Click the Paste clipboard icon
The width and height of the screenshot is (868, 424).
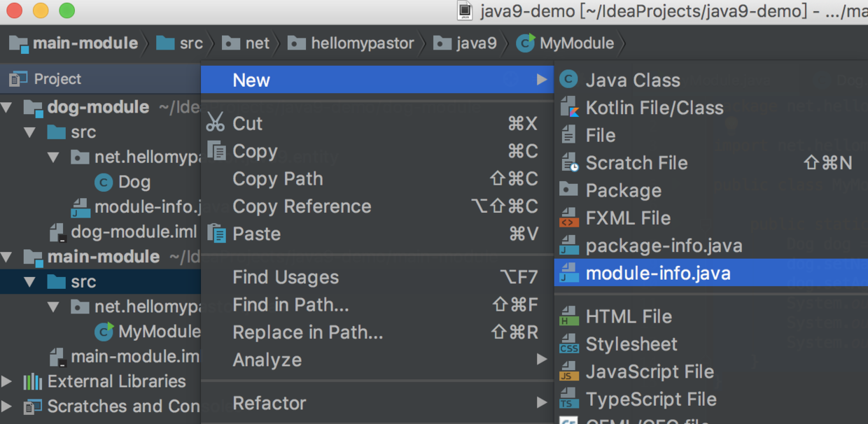[x=216, y=234]
